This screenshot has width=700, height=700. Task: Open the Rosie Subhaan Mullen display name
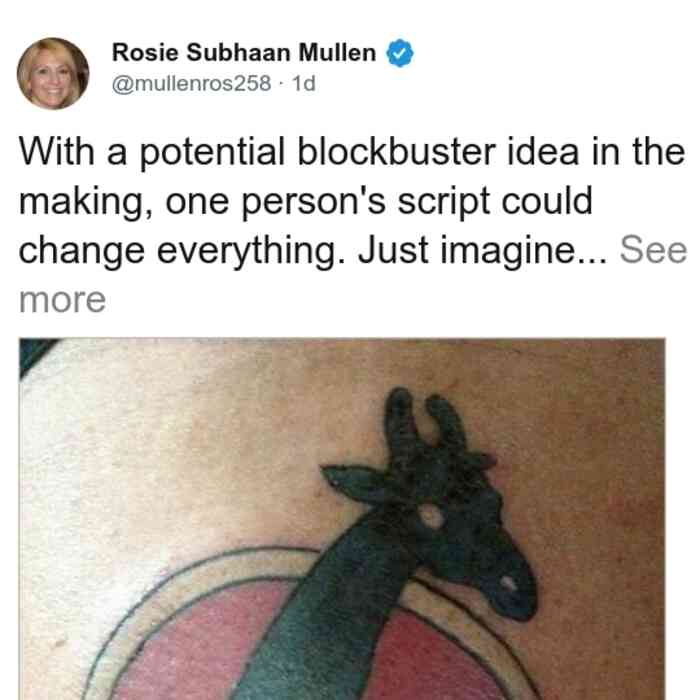click(244, 53)
